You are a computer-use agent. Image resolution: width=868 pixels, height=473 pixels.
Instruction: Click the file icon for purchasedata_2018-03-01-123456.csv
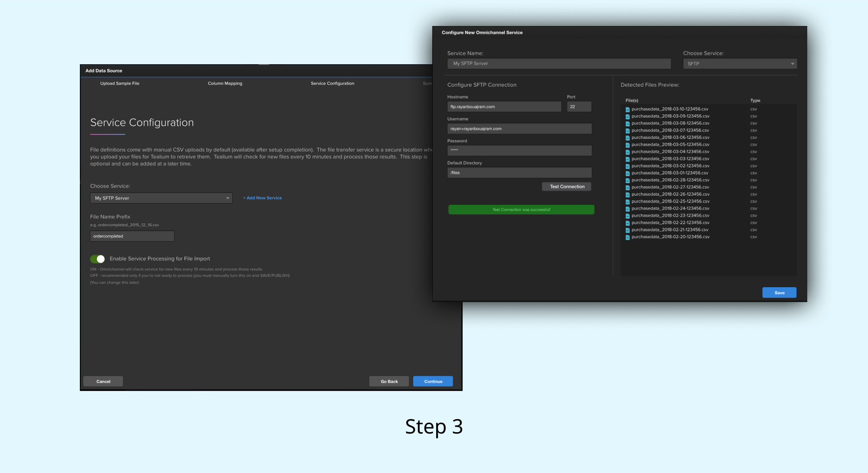628,173
